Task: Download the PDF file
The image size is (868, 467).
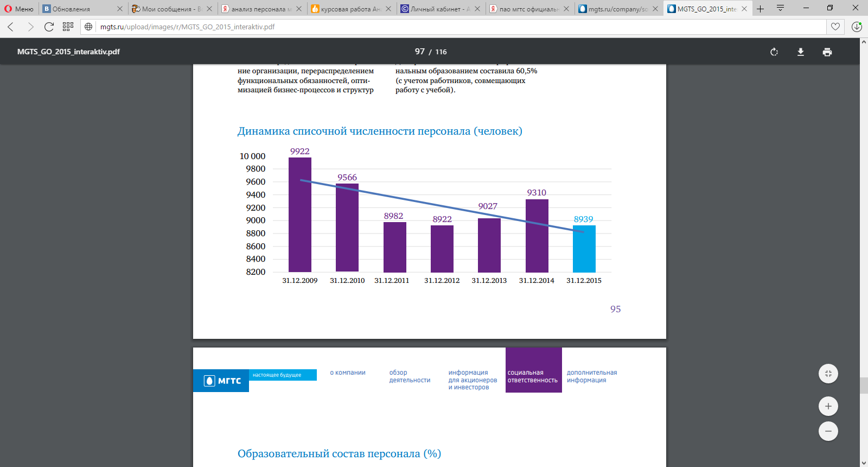Action: tap(801, 52)
